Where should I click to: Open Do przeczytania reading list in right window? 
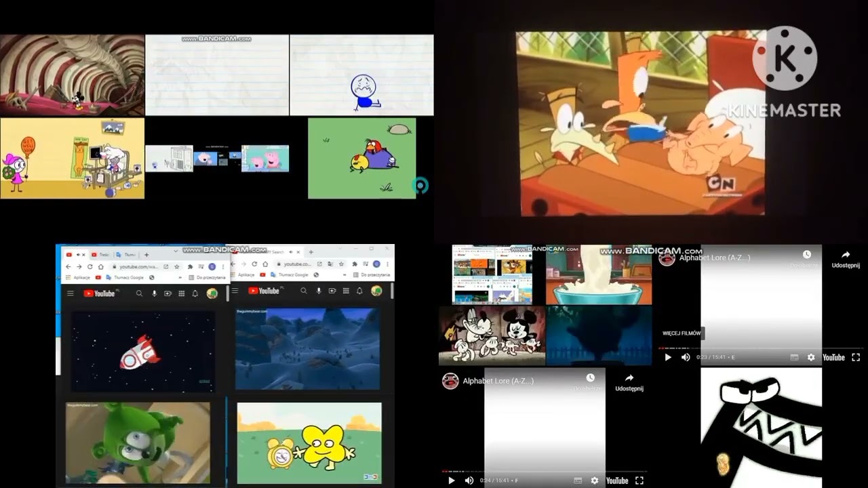click(372, 274)
